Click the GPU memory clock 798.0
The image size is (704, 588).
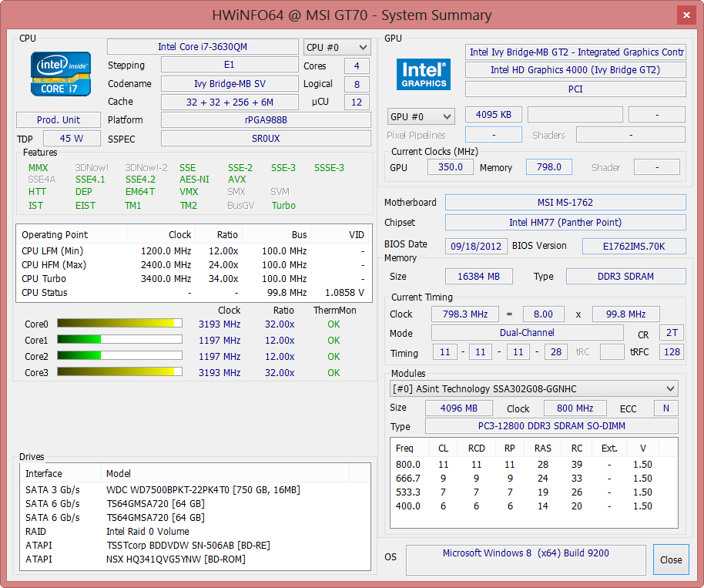pyautogui.click(x=548, y=166)
